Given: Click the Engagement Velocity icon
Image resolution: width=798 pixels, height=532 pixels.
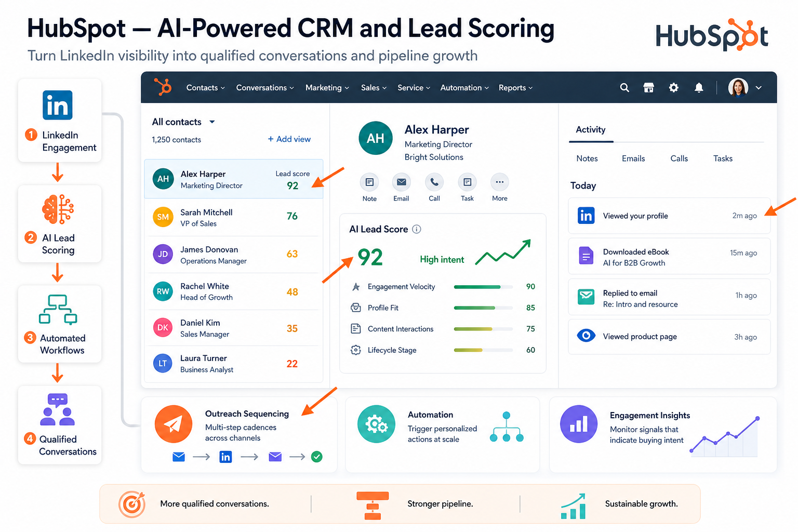Looking at the screenshot, I should click(356, 287).
